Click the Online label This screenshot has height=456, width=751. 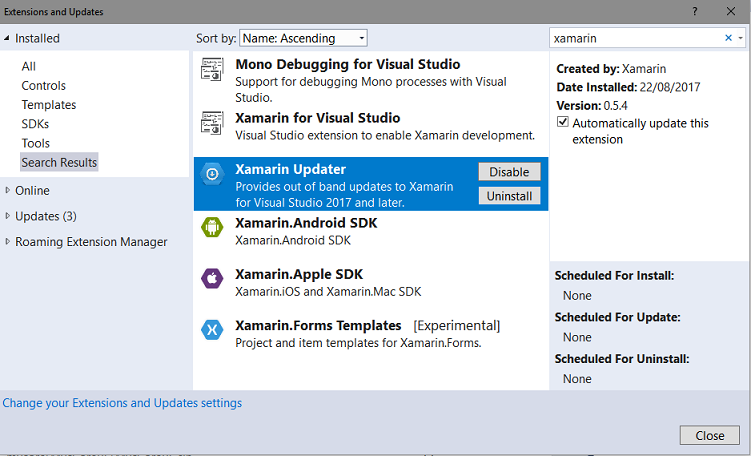point(32,190)
